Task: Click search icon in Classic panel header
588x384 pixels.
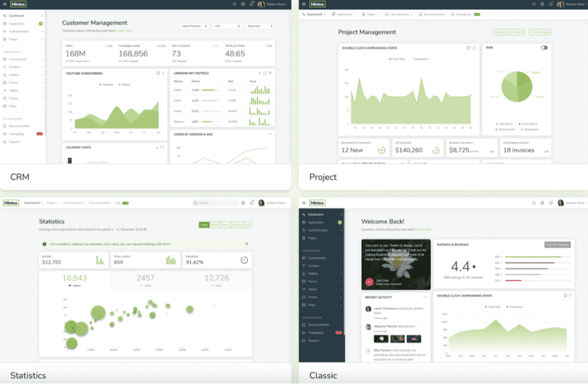Action: pyautogui.click(x=533, y=203)
